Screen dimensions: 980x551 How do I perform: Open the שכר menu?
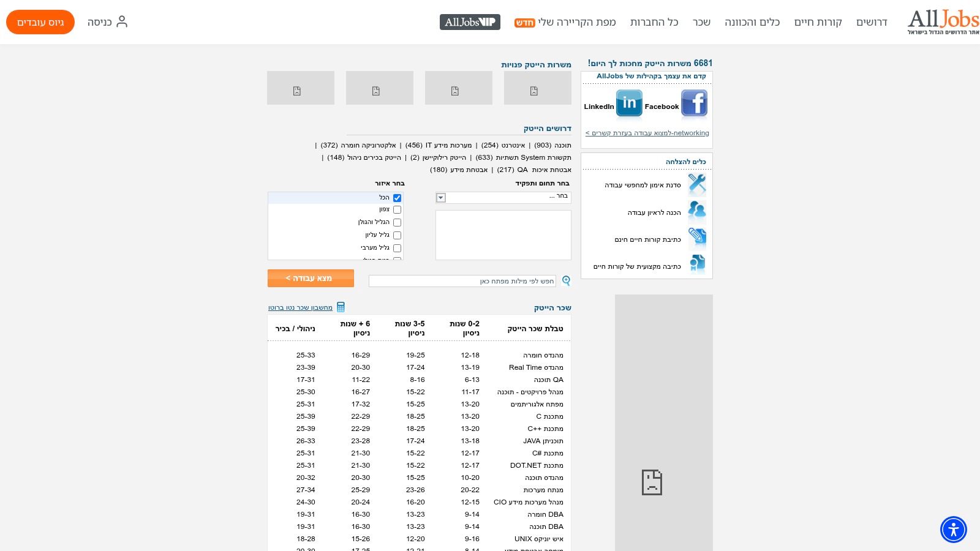pyautogui.click(x=702, y=22)
